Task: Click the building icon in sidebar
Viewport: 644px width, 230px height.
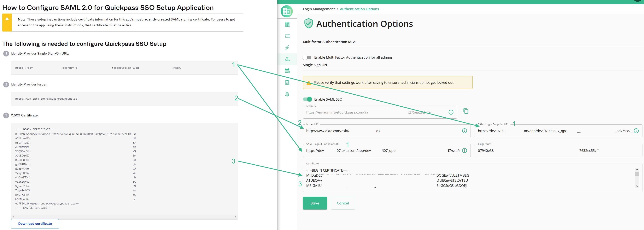Action: [287, 24]
